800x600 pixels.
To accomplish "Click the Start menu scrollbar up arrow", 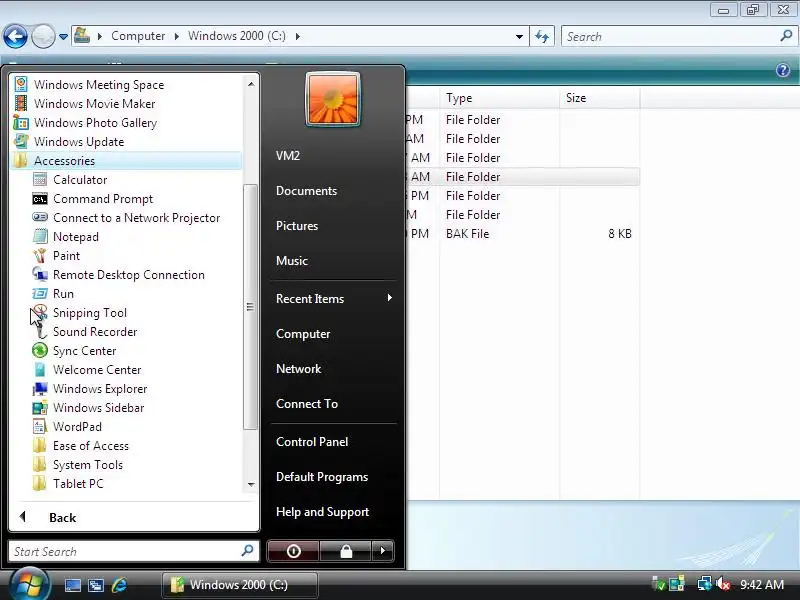I will [x=251, y=84].
